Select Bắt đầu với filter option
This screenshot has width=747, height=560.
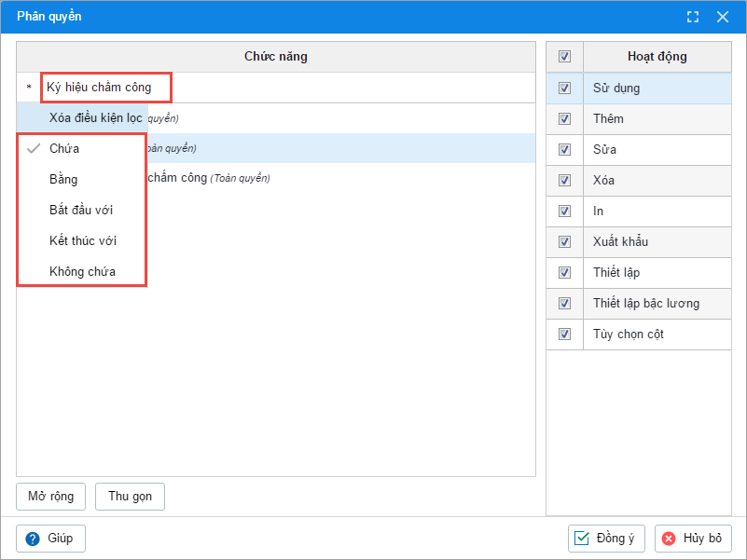coord(81,211)
